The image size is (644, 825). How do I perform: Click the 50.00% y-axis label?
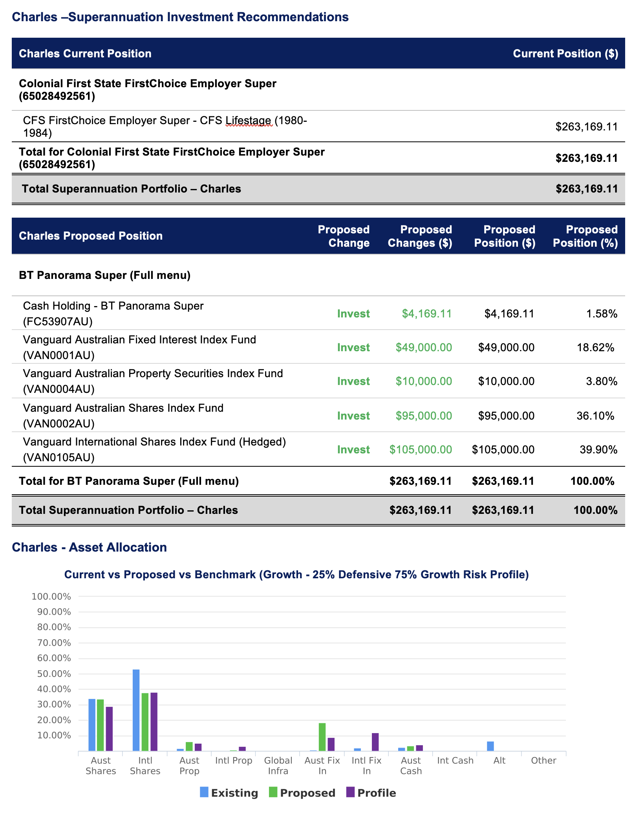click(x=54, y=674)
